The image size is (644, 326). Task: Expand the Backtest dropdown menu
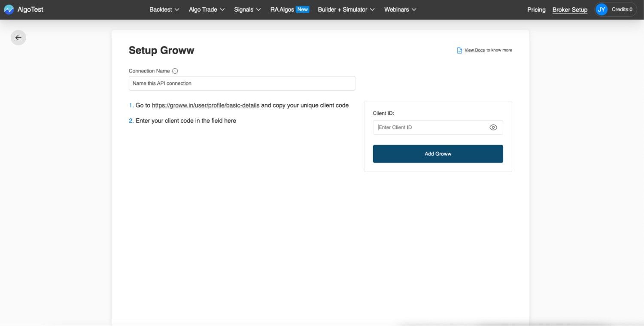click(x=164, y=9)
